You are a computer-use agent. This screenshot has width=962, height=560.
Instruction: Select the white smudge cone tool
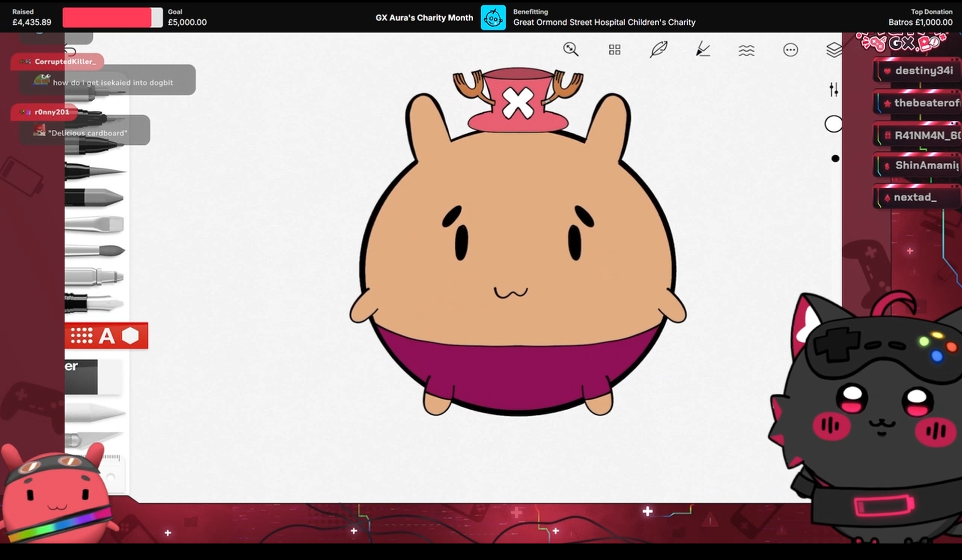[94, 414]
